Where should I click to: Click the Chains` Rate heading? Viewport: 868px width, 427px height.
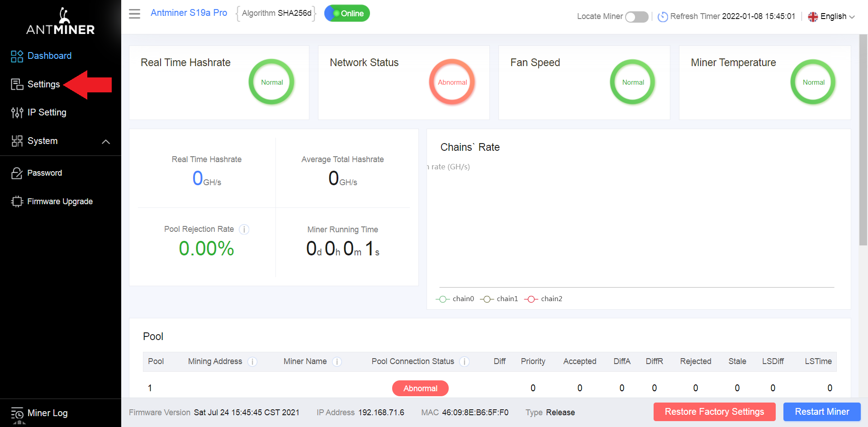470,147
